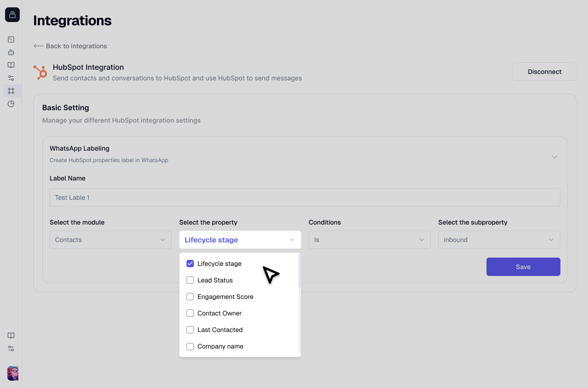Click the orange HubSpot logo icon
588x388 pixels.
tap(40, 72)
